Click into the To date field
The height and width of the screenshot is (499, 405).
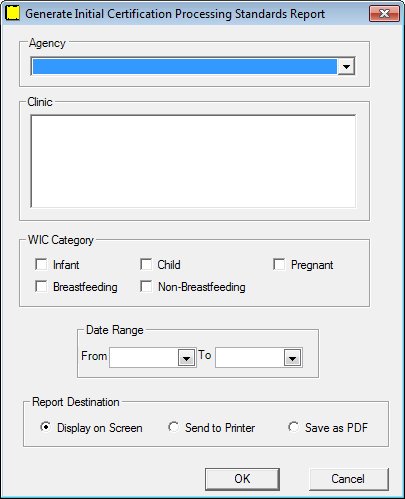coord(250,358)
